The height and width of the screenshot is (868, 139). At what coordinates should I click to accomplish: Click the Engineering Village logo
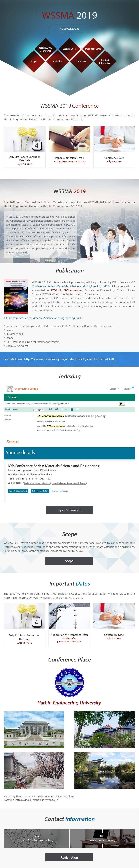(22, 389)
